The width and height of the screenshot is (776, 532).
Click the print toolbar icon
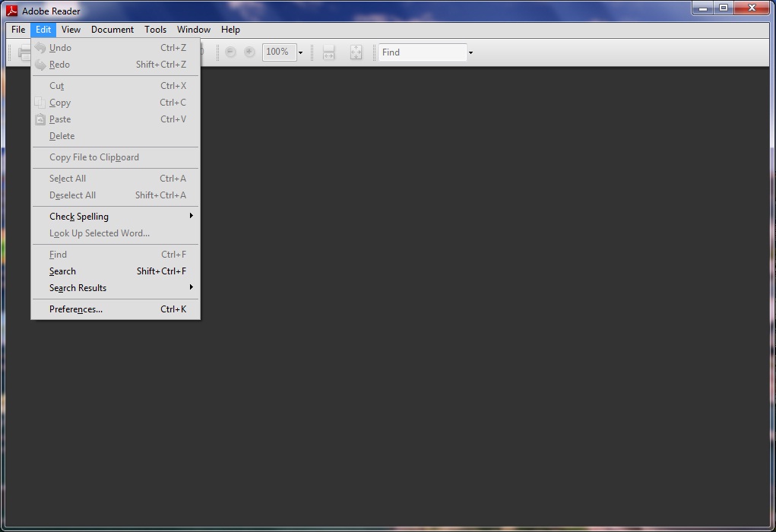click(x=24, y=52)
